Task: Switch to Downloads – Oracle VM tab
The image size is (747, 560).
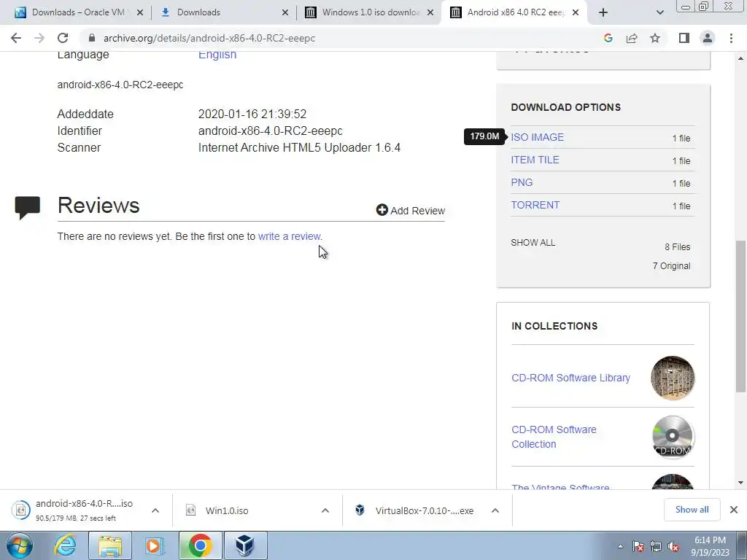Action: coord(77,12)
